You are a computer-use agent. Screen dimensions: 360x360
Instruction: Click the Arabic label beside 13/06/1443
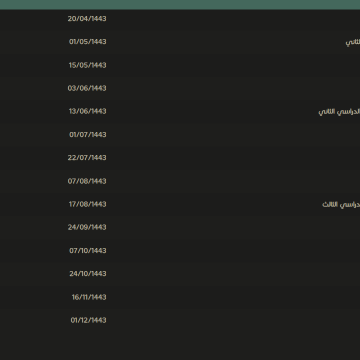pos(339,112)
